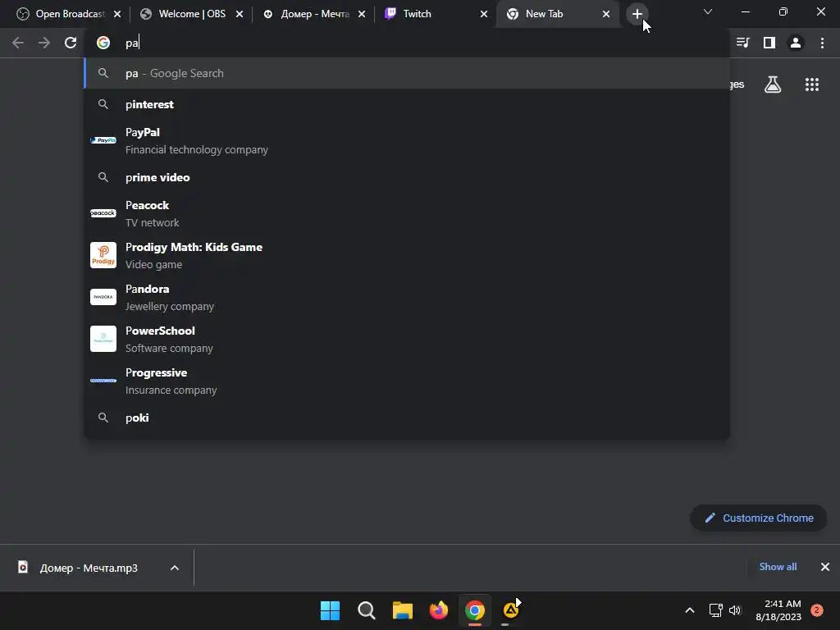Open the profile avatar menu
This screenshot has height=630, width=840.
coord(796,43)
